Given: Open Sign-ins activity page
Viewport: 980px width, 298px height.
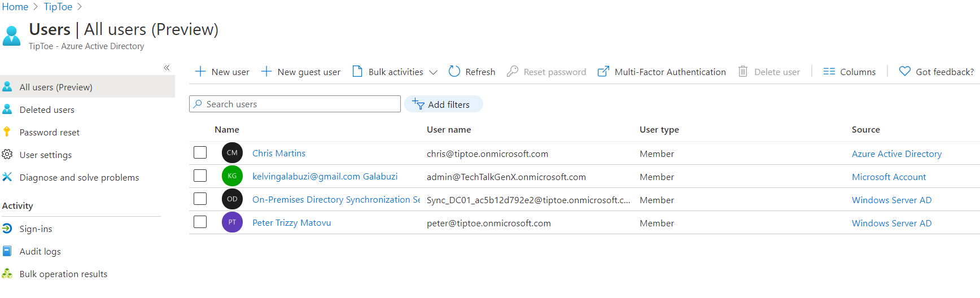Looking at the screenshot, I should click(36, 229).
